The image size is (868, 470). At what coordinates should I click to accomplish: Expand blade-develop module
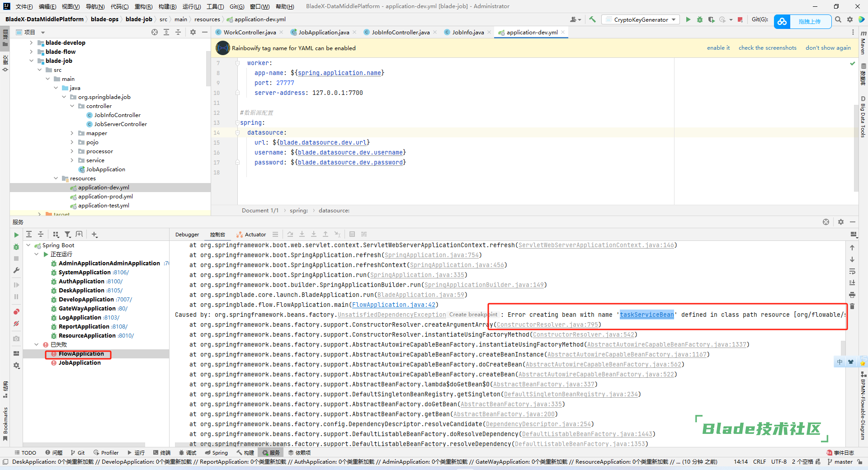click(31, 42)
